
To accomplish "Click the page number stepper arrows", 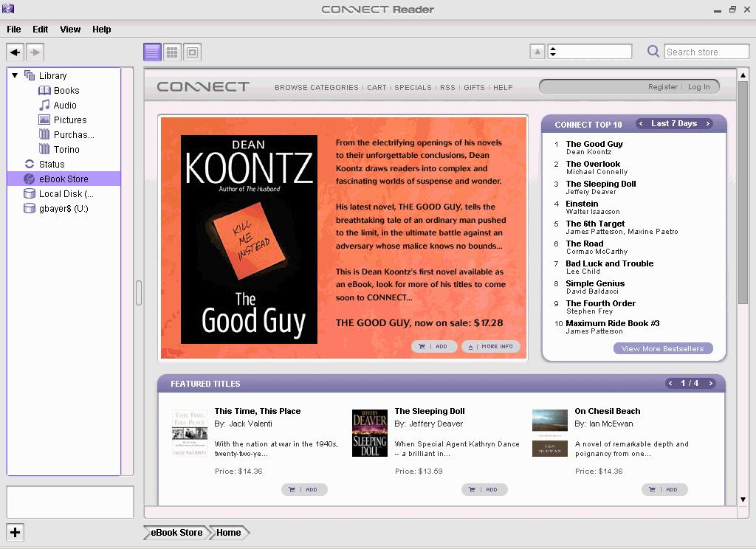I will pos(553,52).
